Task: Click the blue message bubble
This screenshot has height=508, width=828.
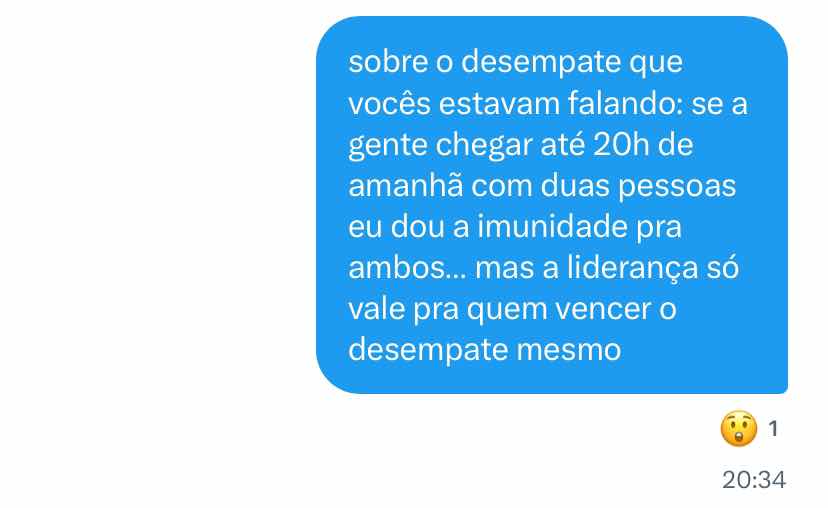Action: tap(552, 205)
